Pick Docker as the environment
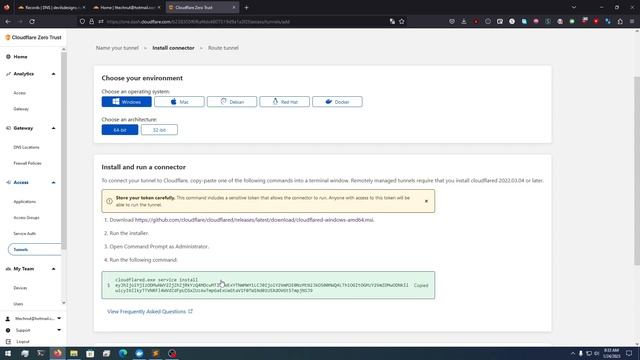 click(337, 102)
